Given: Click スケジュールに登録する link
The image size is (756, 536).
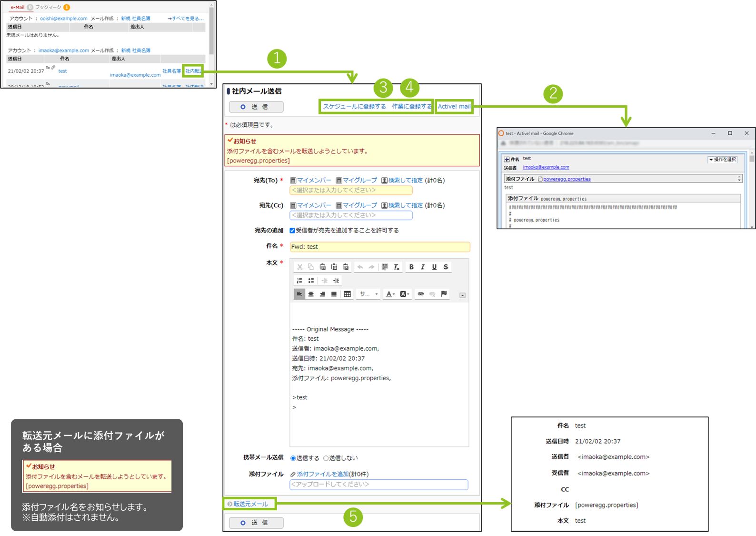Looking at the screenshot, I should (354, 107).
